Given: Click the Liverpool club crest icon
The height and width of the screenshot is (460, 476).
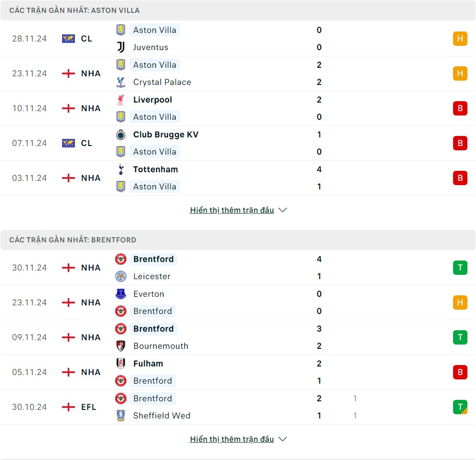Looking at the screenshot, I should 121,100.
